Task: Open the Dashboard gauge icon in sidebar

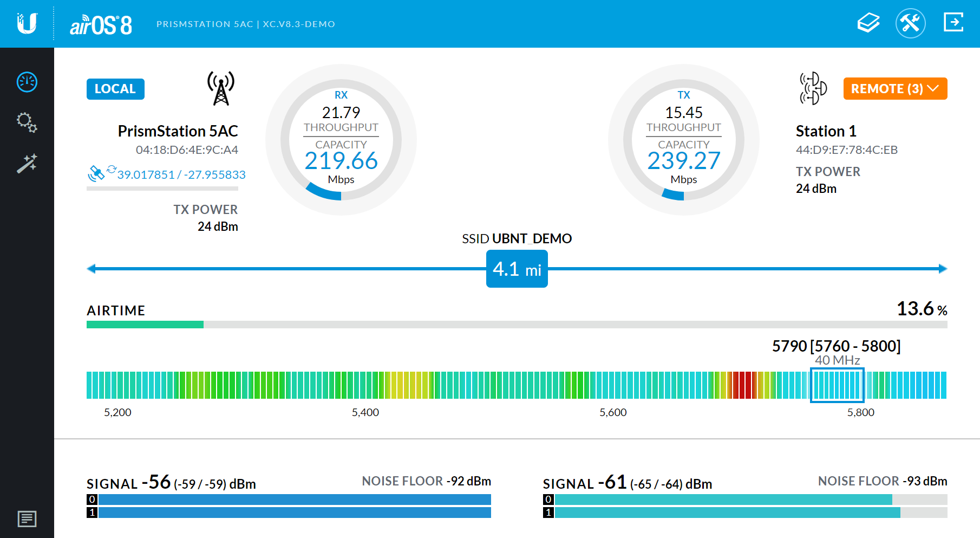Action: click(27, 82)
